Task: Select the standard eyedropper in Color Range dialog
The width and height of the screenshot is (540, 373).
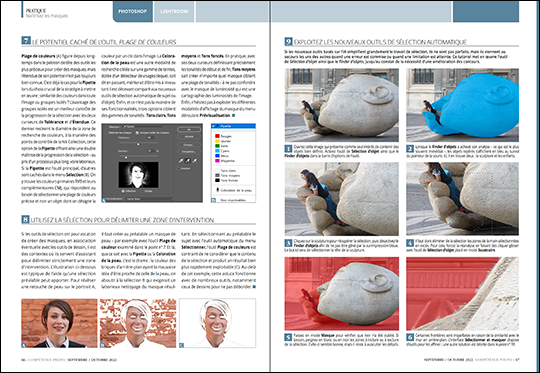Action: (181, 161)
